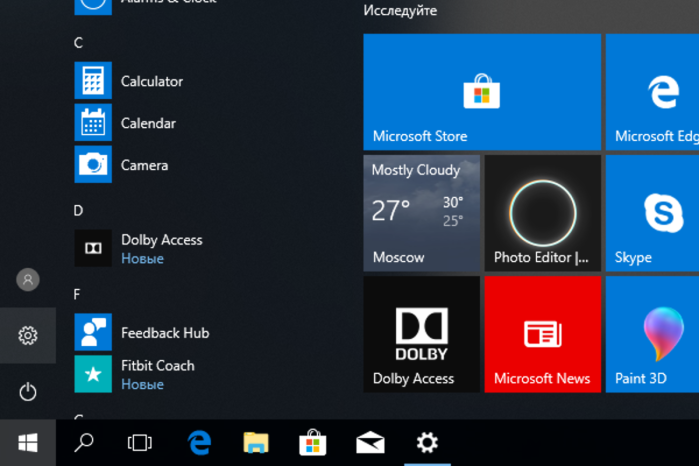Open the Microsoft News tile
Screen dimensions: 699x466
[x=543, y=334]
